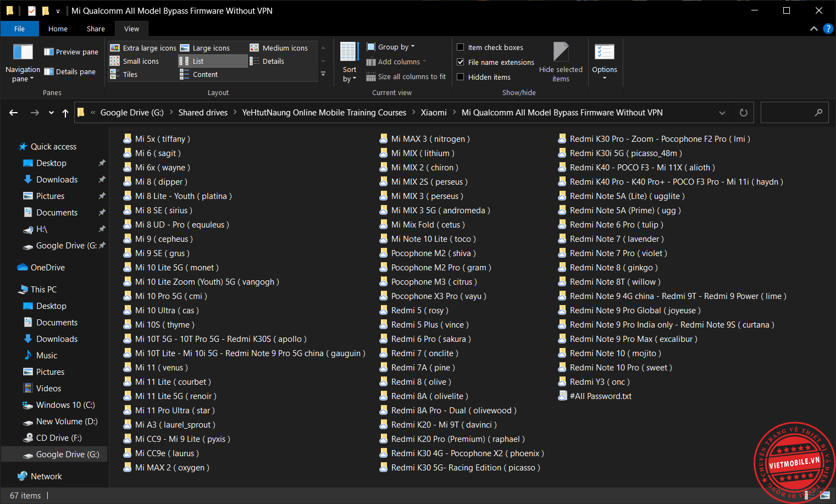Open the Add columns dropdown
836x504 pixels.
click(396, 62)
